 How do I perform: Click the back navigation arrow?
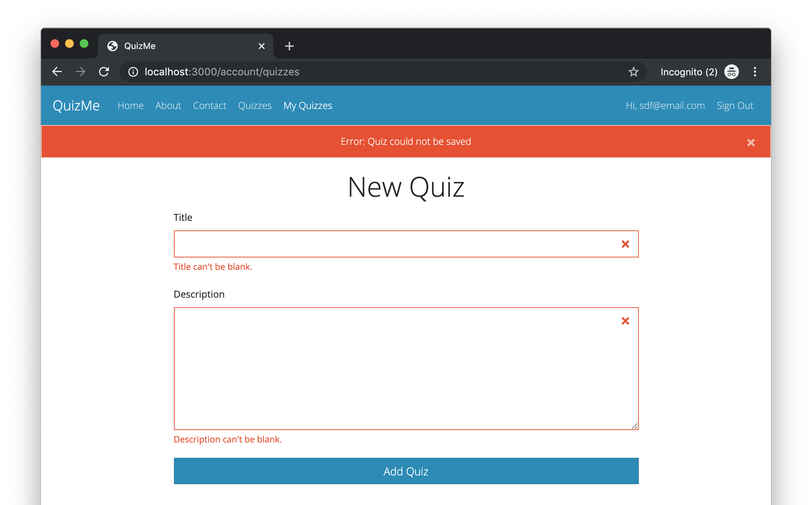tap(58, 71)
